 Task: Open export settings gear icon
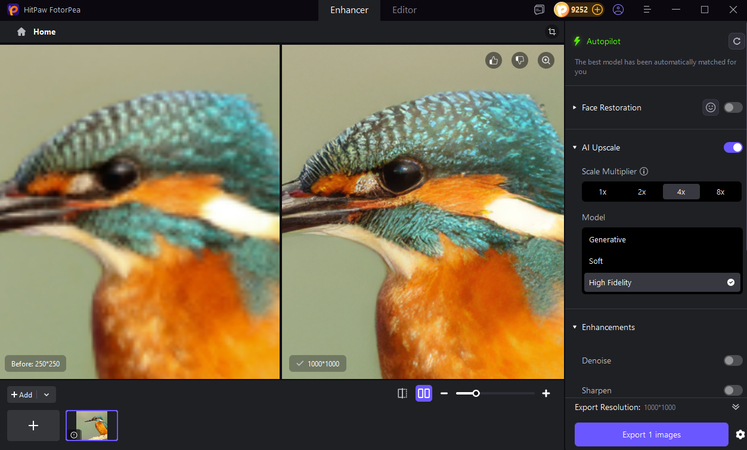click(740, 434)
